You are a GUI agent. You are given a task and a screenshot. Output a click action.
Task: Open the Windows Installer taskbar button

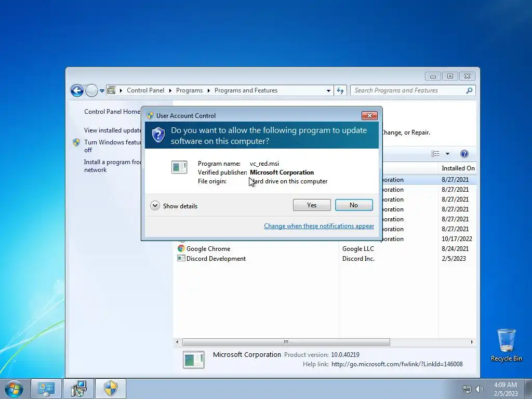tap(78, 389)
